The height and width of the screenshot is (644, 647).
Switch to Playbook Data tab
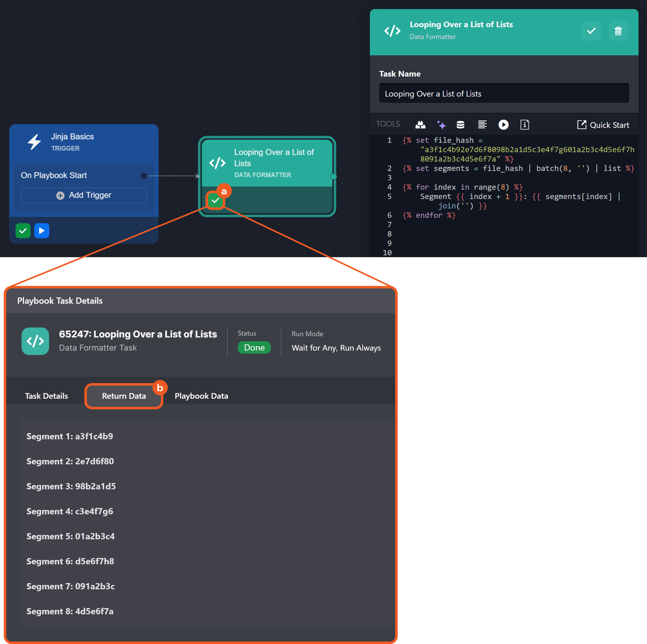click(201, 396)
